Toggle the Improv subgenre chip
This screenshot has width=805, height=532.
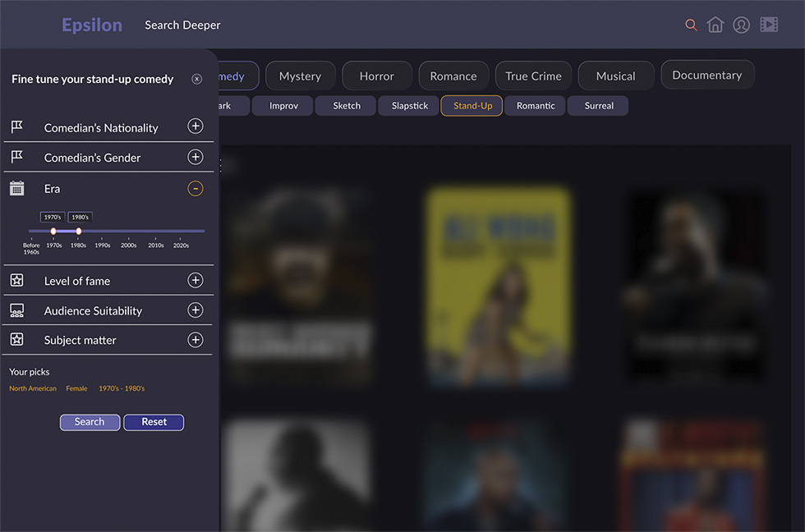(x=282, y=106)
